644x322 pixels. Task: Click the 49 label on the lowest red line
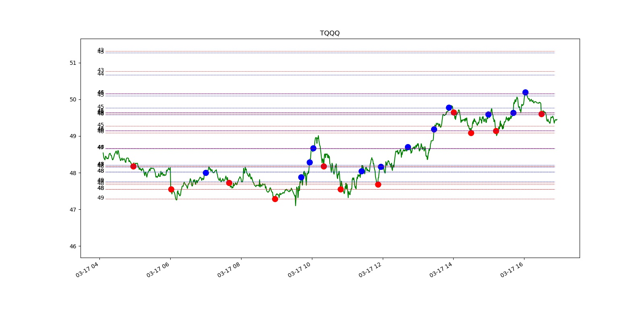click(101, 198)
